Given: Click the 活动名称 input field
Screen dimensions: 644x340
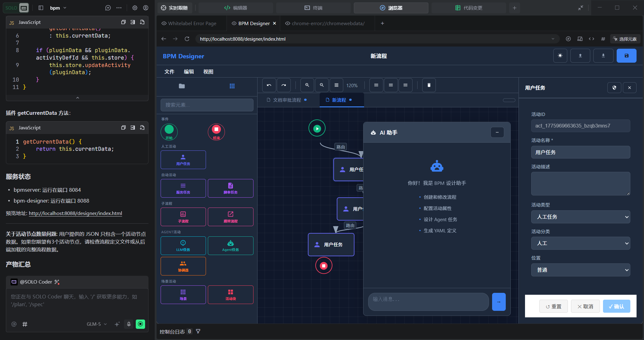Looking at the screenshot, I should [580, 152].
